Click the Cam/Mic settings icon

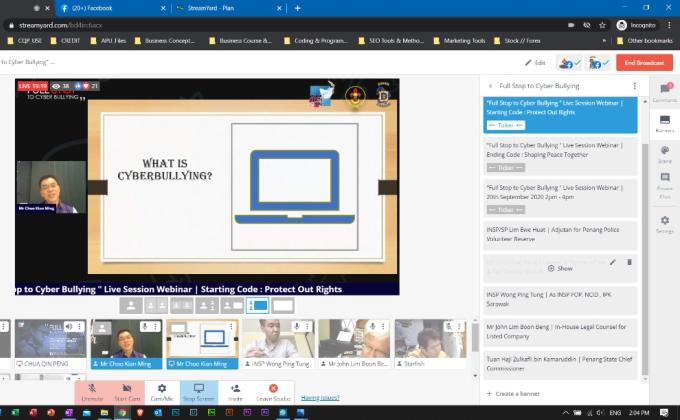click(161, 391)
